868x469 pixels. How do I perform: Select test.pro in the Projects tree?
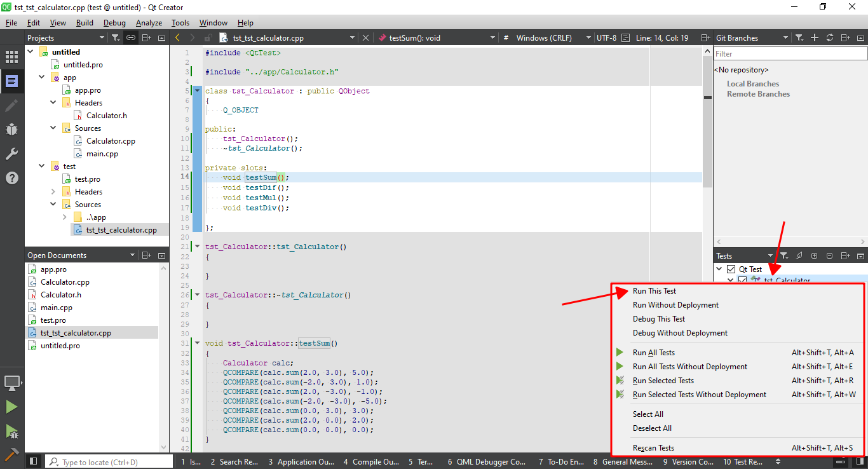tap(87, 179)
